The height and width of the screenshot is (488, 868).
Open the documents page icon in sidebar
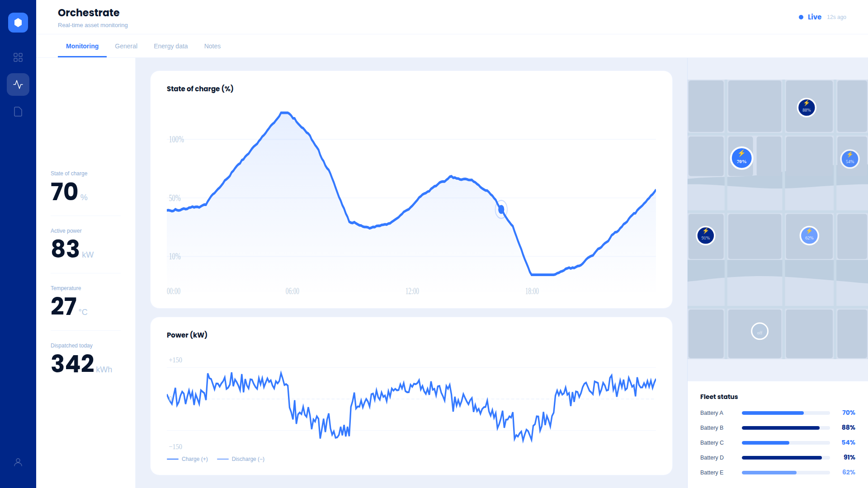pos(18,112)
